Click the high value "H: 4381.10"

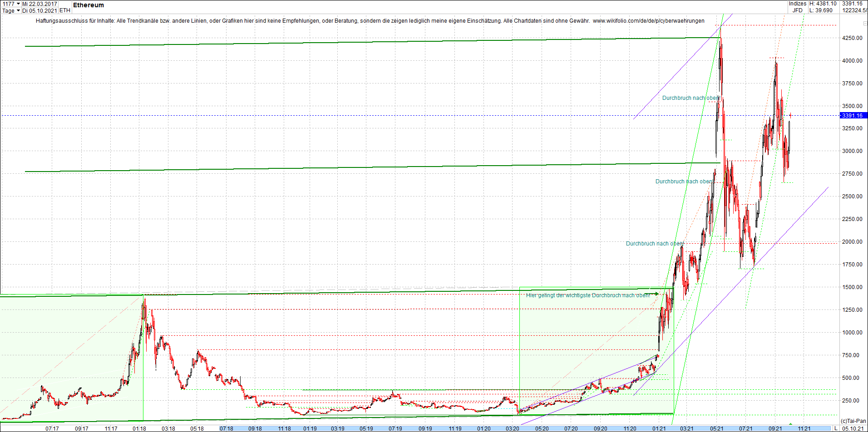[x=823, y=4]
